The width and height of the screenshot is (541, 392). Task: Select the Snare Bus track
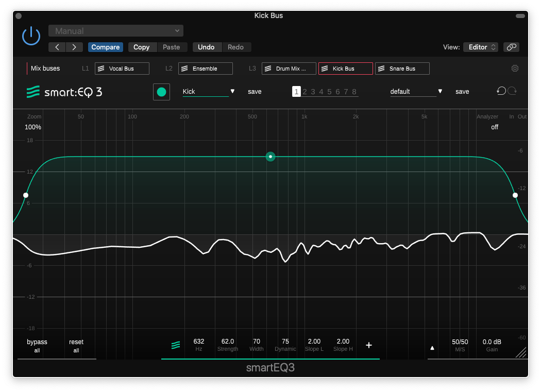point(402,69)
